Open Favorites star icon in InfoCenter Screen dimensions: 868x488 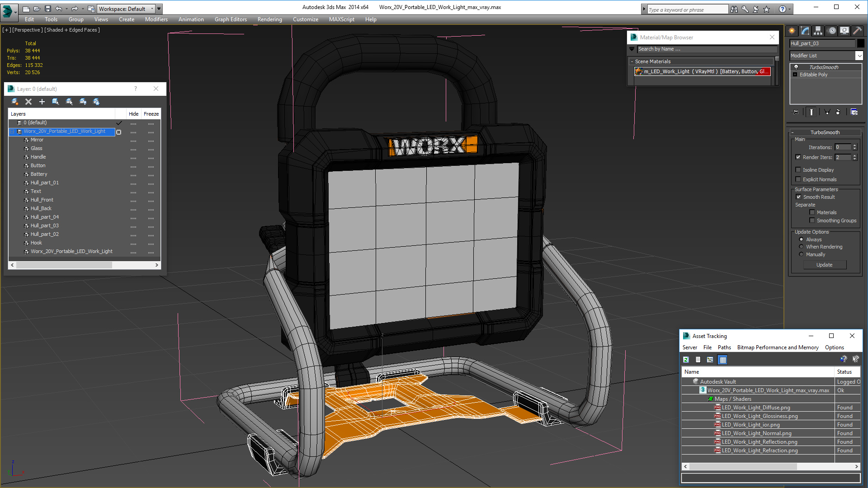767,9
